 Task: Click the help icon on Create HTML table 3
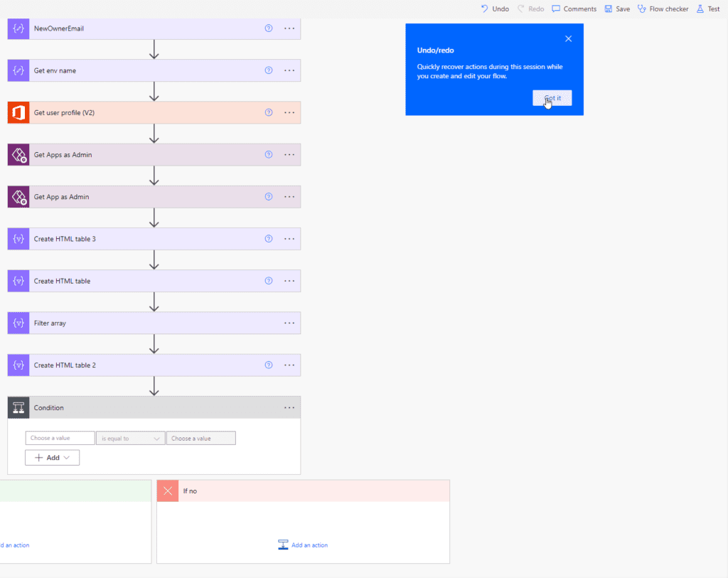(x=268, y=239)
